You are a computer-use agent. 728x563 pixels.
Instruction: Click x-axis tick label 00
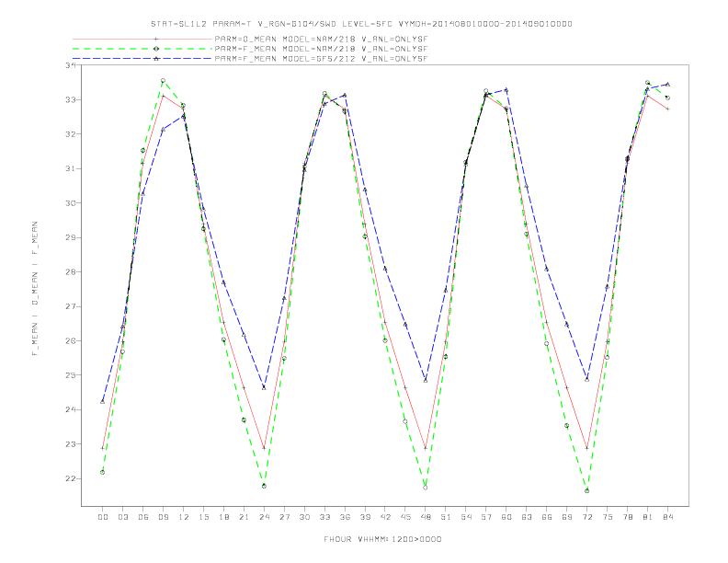[103, 517]
